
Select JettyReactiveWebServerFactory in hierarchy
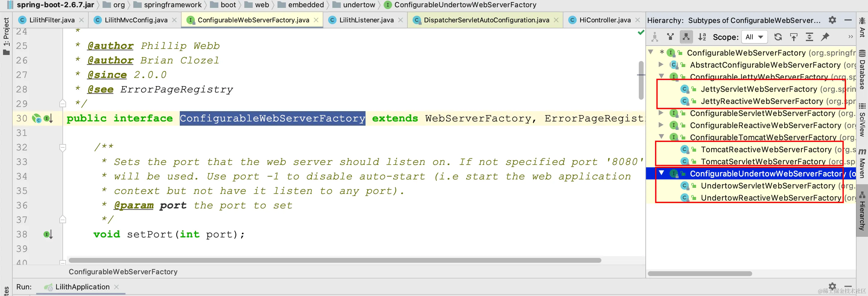click(762, 101)
